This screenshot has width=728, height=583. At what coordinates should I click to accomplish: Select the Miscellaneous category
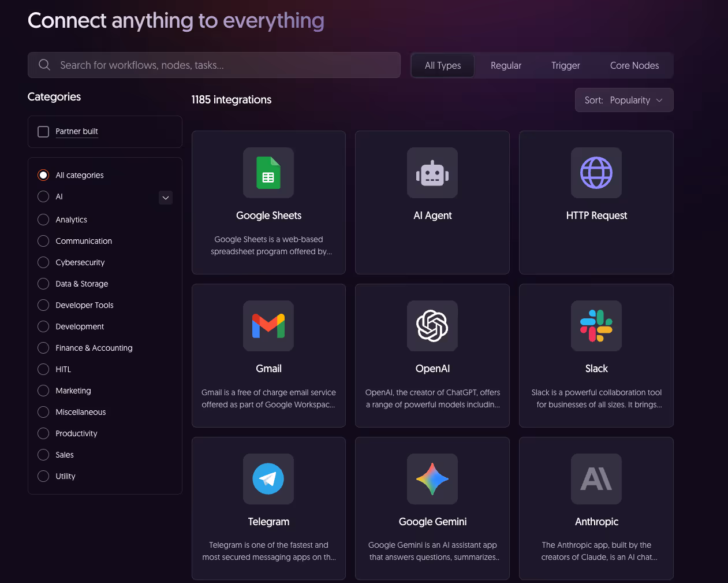(x=43, y=412)
